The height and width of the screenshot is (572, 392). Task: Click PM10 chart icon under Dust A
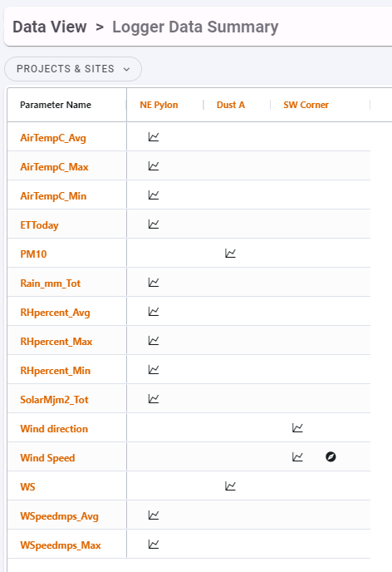tap(230, 254)
